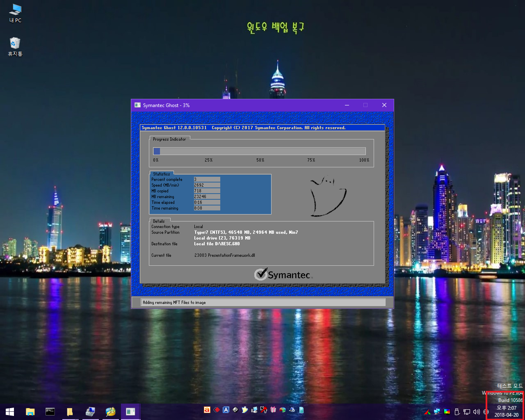Viewport: 525px width, 420px height.
Task: Click the red diamond quick launch icon
Action: point(217,410)
